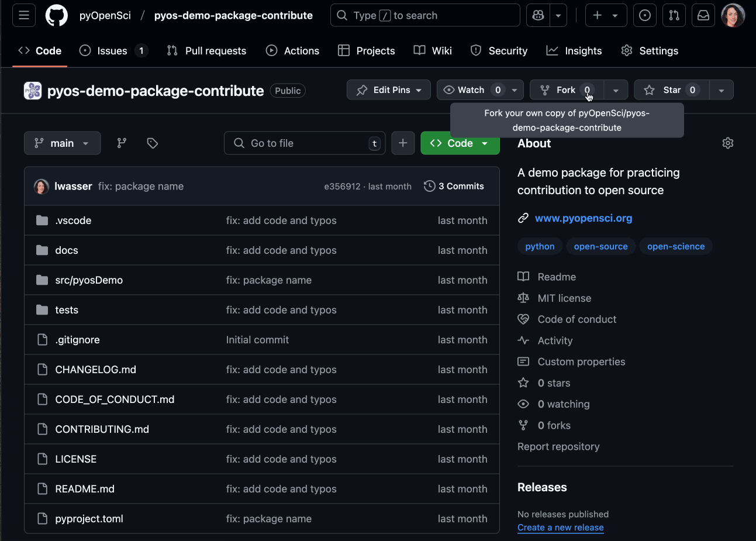View tags with the tag icon
Image resolution: width=756 pixels, height=541 pixels.
(153, 143)
